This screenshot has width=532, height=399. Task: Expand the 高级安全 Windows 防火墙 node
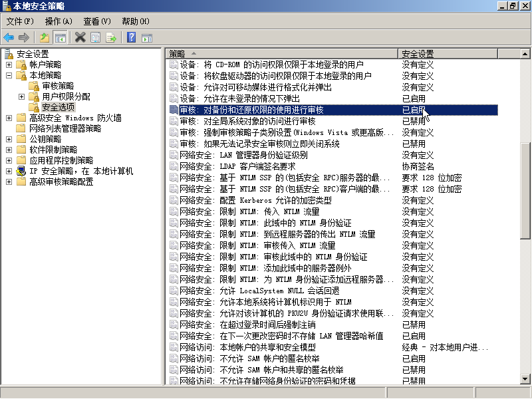coord(9,118)
